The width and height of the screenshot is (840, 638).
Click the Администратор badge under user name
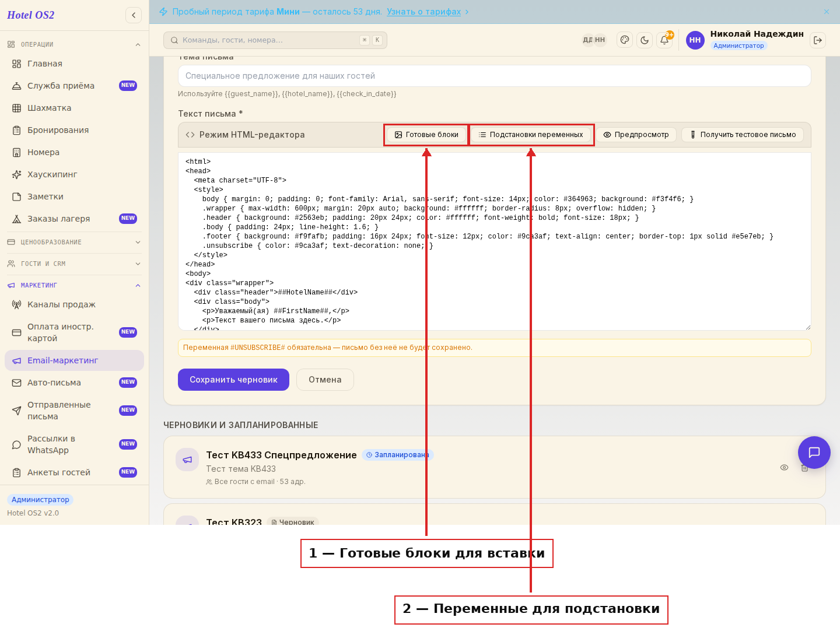tap(738, 45)
